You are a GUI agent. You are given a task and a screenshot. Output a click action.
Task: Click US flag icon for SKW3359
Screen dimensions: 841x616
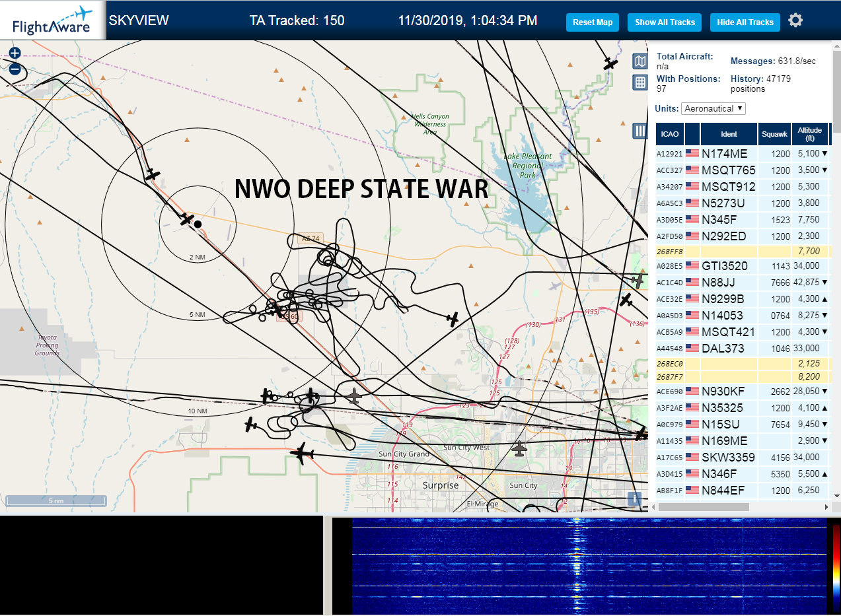coord(692,457)
